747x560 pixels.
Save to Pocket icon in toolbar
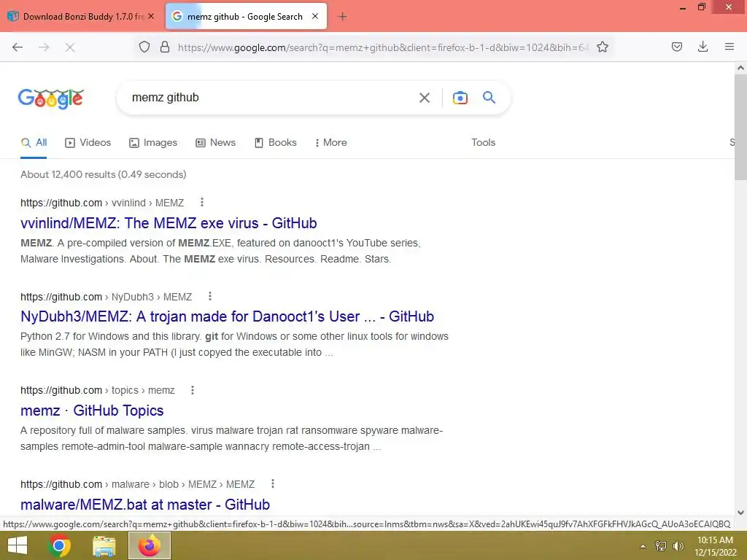(677, 47)
